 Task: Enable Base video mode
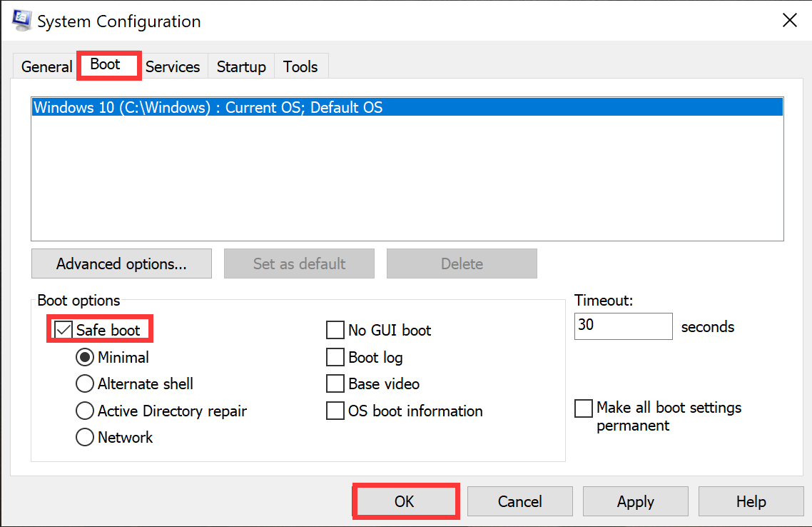(335, 383)
